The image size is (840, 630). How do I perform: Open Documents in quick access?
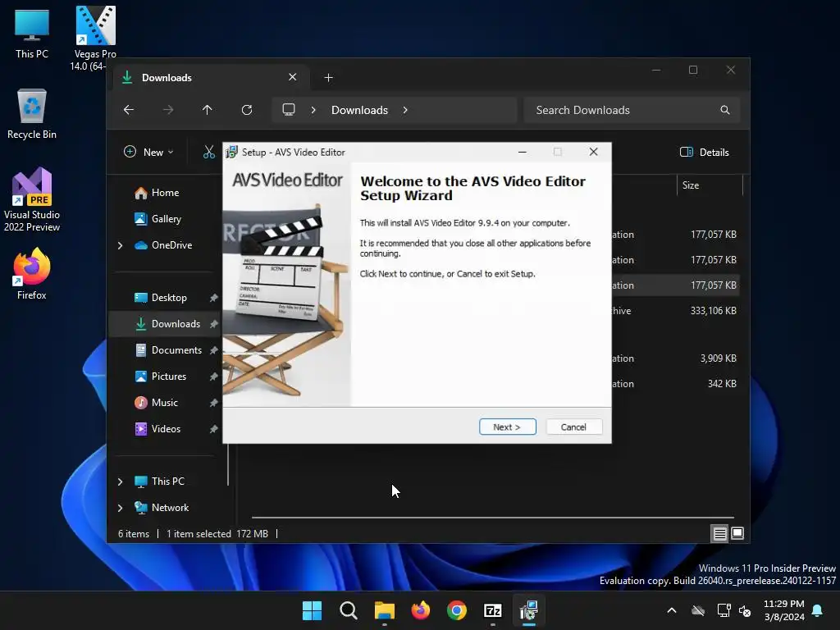(176, 350)
